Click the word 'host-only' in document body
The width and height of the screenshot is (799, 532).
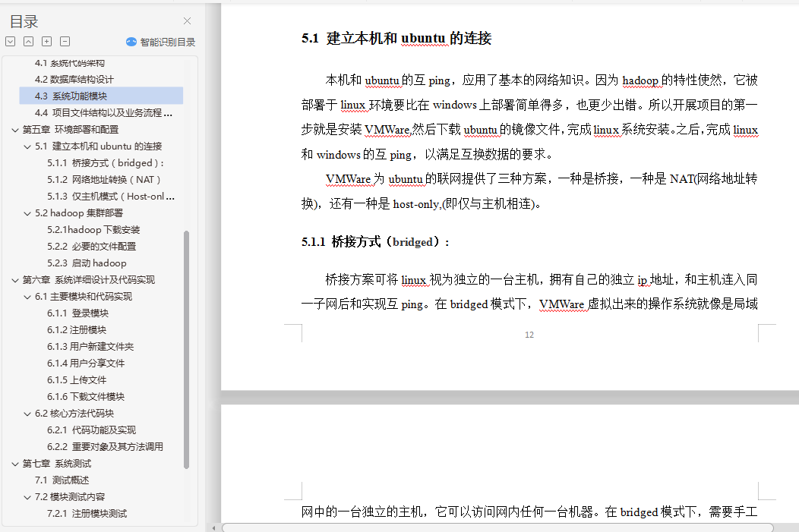pos(415,204)
